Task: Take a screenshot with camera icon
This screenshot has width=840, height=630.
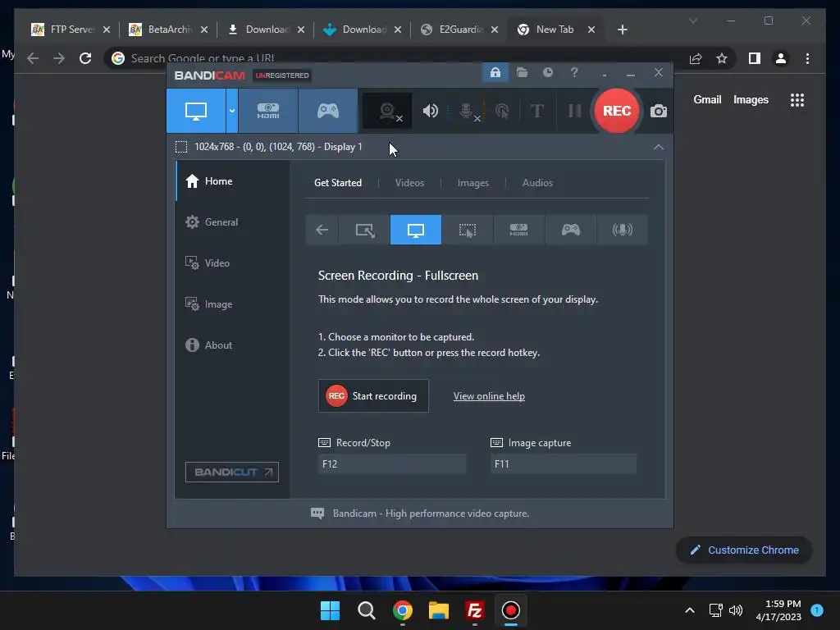Action: (659, 111)
